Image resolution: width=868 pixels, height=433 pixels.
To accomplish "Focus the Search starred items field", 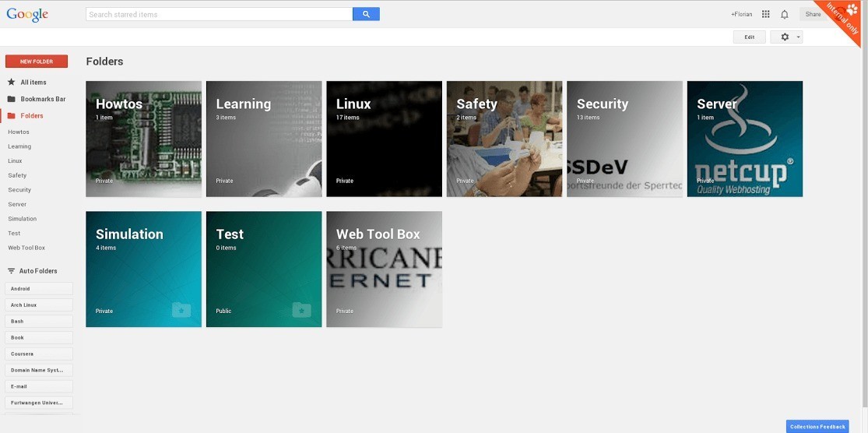I will (218, 14).
